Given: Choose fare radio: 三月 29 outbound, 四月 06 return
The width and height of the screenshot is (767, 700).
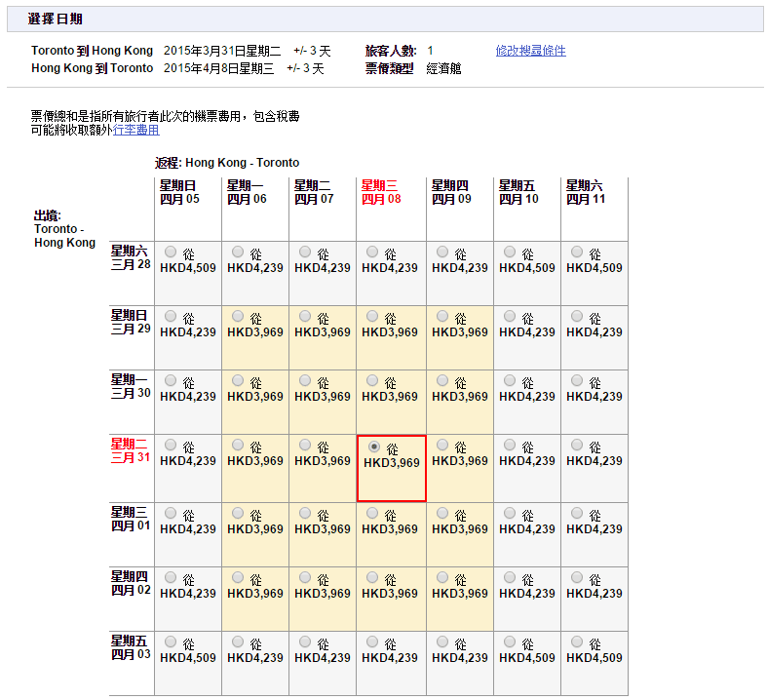Looking at the screenshot, I should pos(239,317).
